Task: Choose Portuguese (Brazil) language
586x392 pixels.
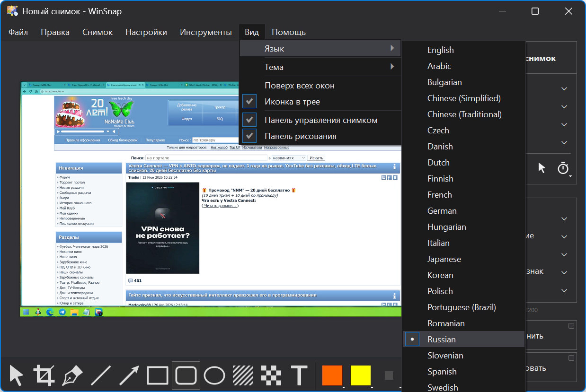Action: [x=463, y=307]
